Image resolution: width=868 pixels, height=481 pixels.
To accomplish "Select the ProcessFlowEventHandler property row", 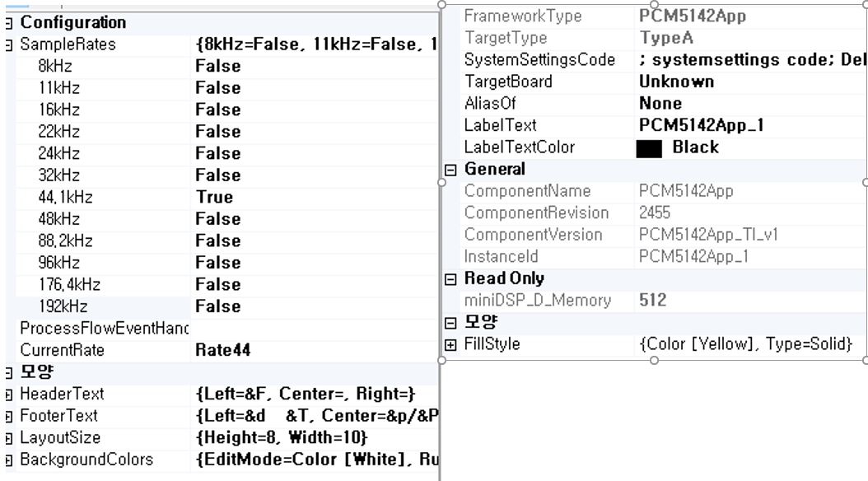I will click(x=104, y=329).
